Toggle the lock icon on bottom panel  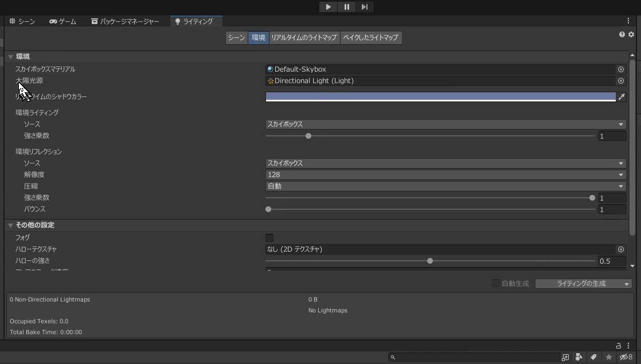[619, 346]
